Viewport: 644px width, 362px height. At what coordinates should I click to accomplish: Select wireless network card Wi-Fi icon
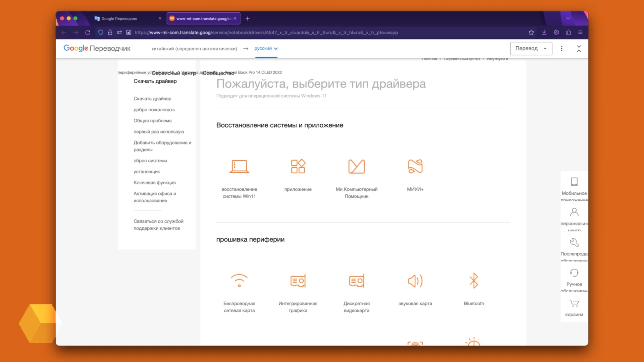pyautogui.click(x=239, y=281)
